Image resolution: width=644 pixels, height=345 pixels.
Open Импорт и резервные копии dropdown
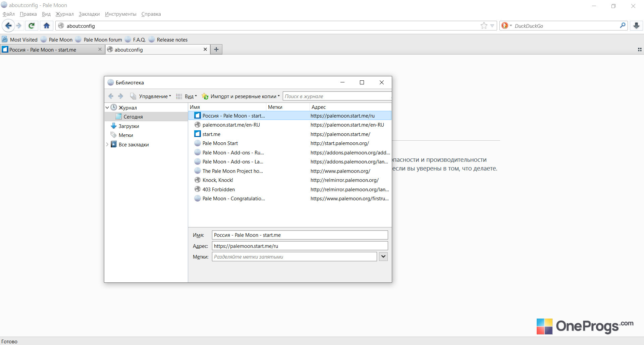click(x=241, y=96)
